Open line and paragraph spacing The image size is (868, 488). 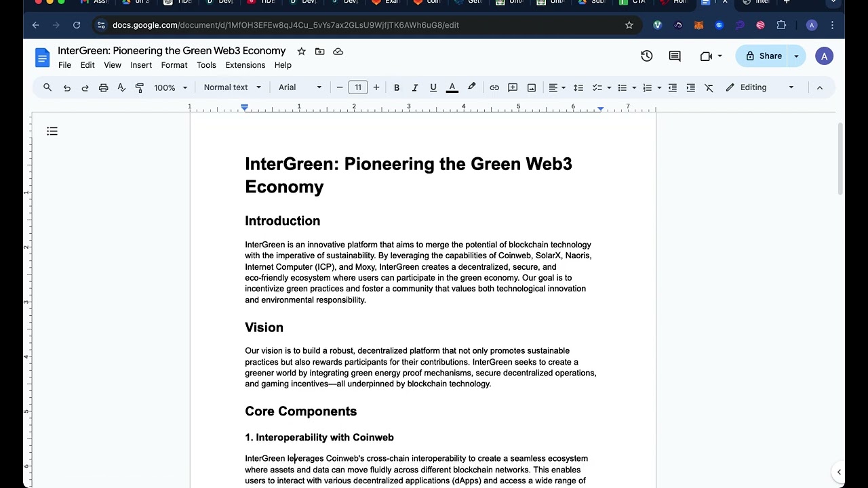pos(578,87)
